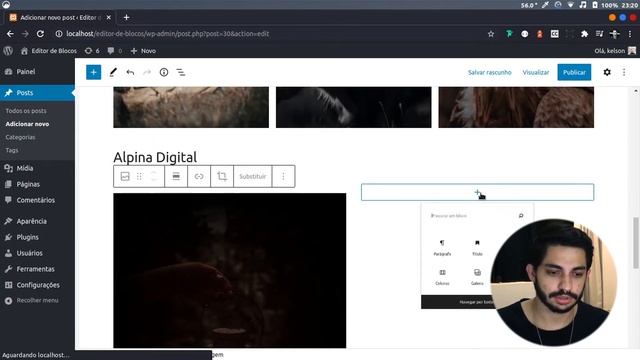Change block type via image icon
This screenshot has height=360, width=640.
click(x=125, y=176)
